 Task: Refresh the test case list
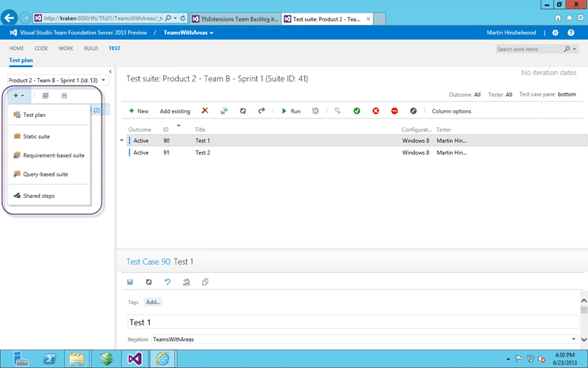pos(243,111)
